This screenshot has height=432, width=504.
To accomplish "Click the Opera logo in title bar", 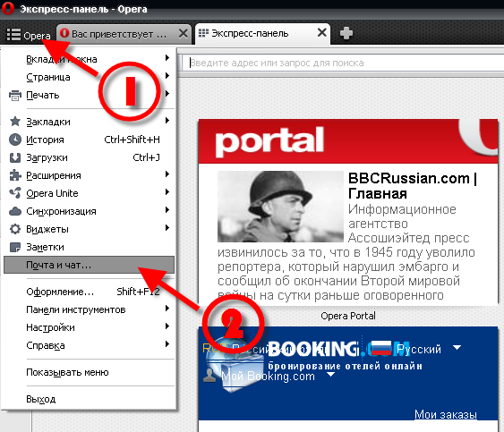I will [8, 9].
